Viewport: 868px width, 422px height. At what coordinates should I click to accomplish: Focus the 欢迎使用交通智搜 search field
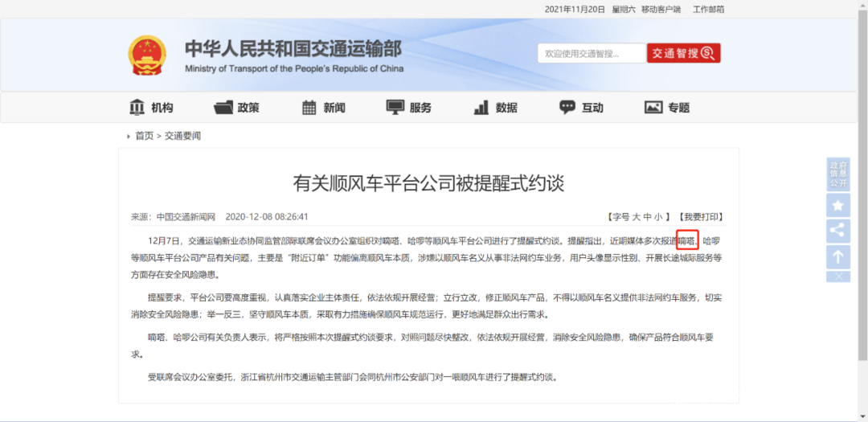point(592,53)
